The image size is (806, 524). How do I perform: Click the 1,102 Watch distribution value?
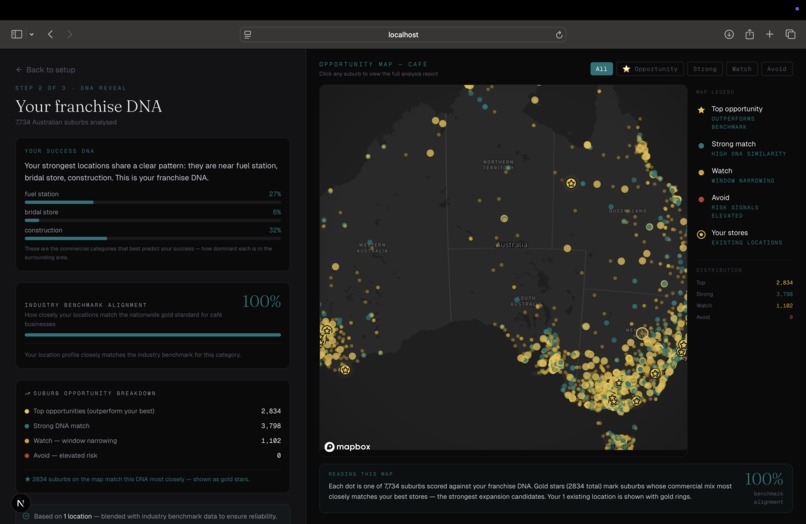[x=784, y=305]
